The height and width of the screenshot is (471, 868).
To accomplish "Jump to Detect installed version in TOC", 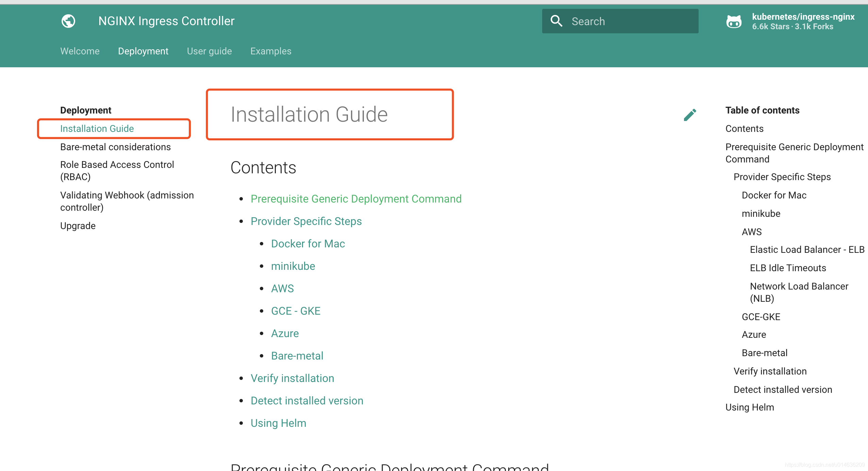I will [x=783, y=389].
